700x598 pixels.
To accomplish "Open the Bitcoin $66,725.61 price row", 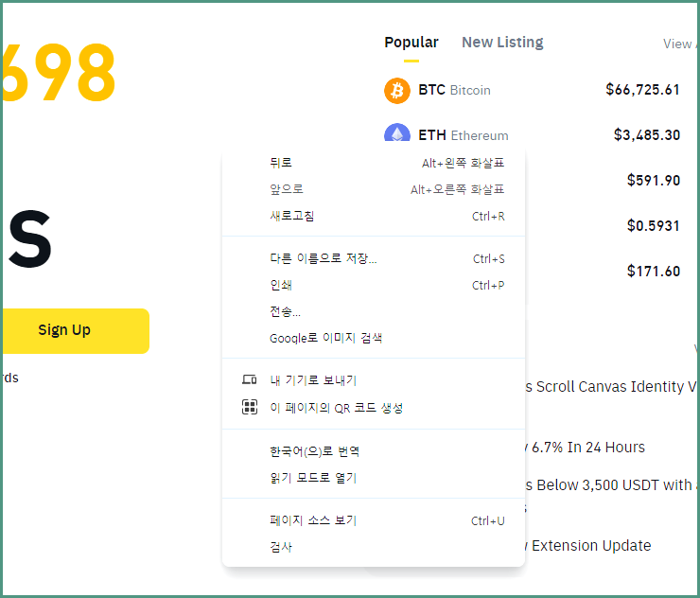I will click(532, 90).
